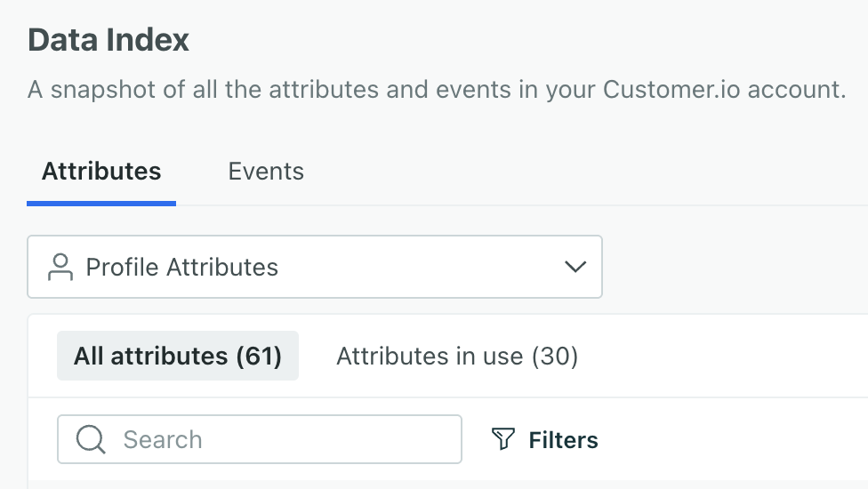Click the Search placeholder text

163,439
